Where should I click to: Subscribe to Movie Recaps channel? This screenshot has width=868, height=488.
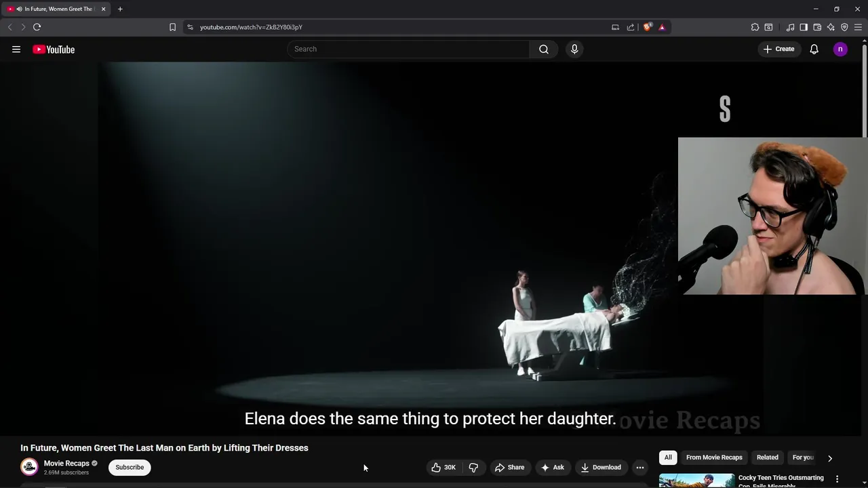pyautogui.click(x=130, y=467)
